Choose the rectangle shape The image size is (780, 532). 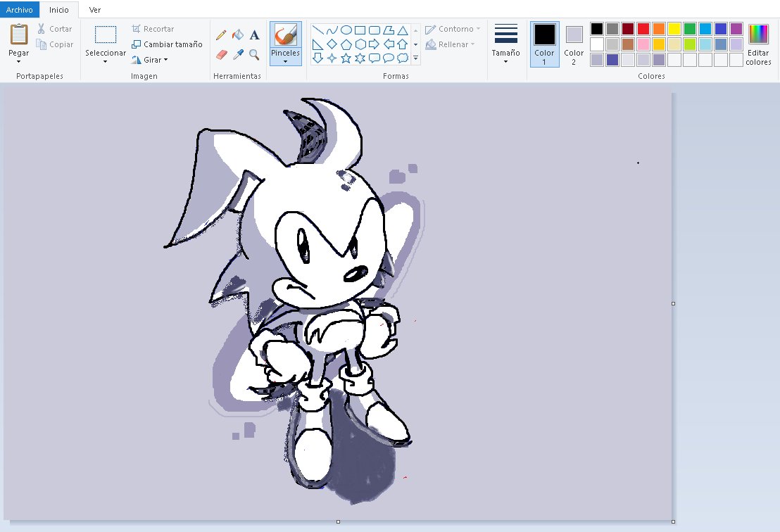tap(360, 30)
